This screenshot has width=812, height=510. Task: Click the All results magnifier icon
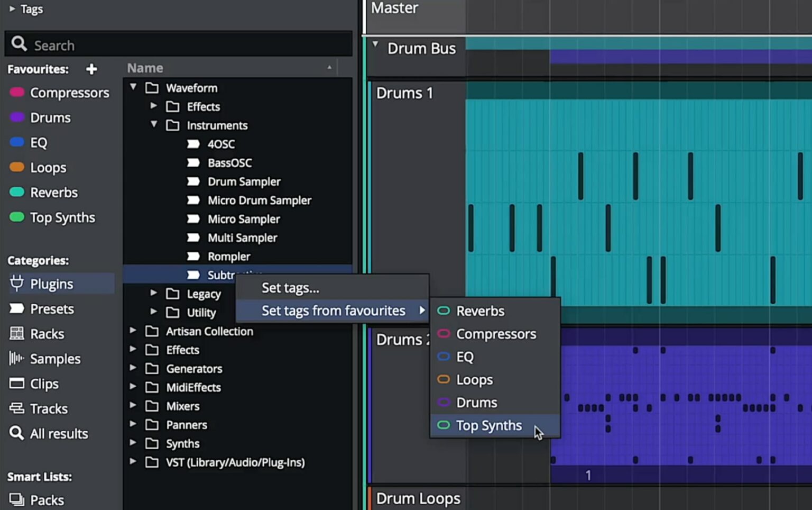(x=16, y=433)
